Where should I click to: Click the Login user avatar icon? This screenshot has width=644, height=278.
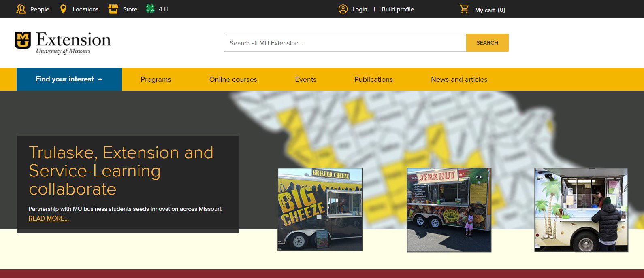tap(343, 9)
